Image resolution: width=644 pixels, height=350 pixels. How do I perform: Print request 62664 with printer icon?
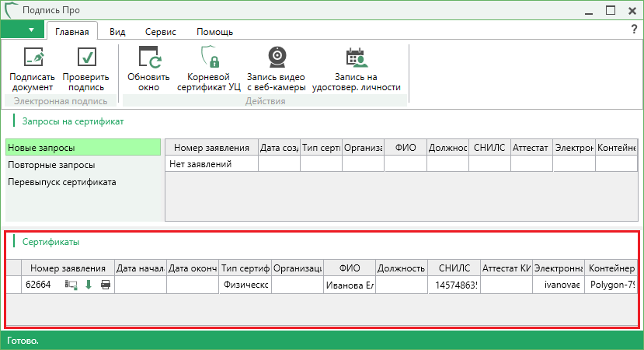click(105, 285)
